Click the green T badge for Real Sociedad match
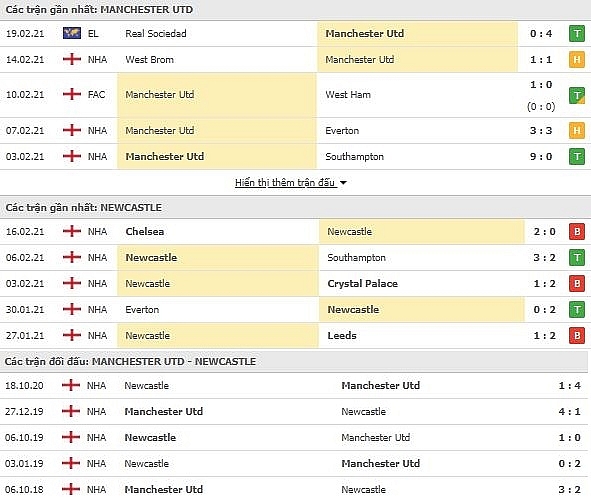This screenshot has width=591, height=502. click(577, 34)
